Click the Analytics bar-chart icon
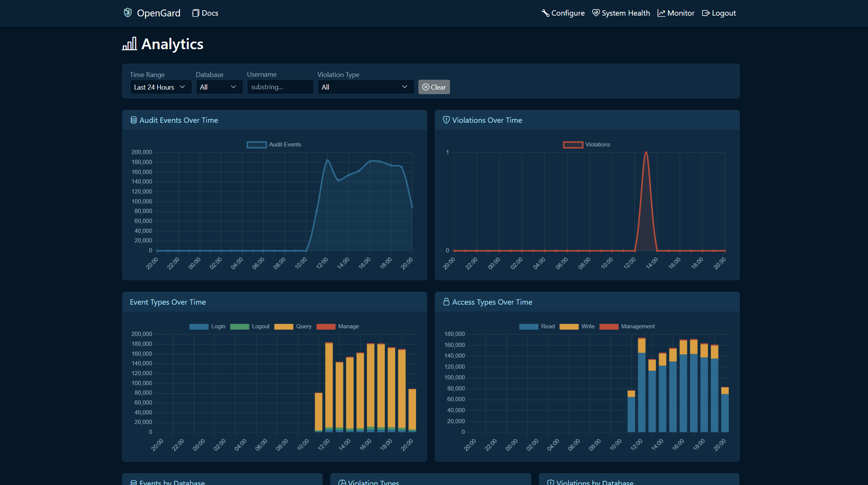The width and height of the screenshot is (868, 485). pos(129,43)
